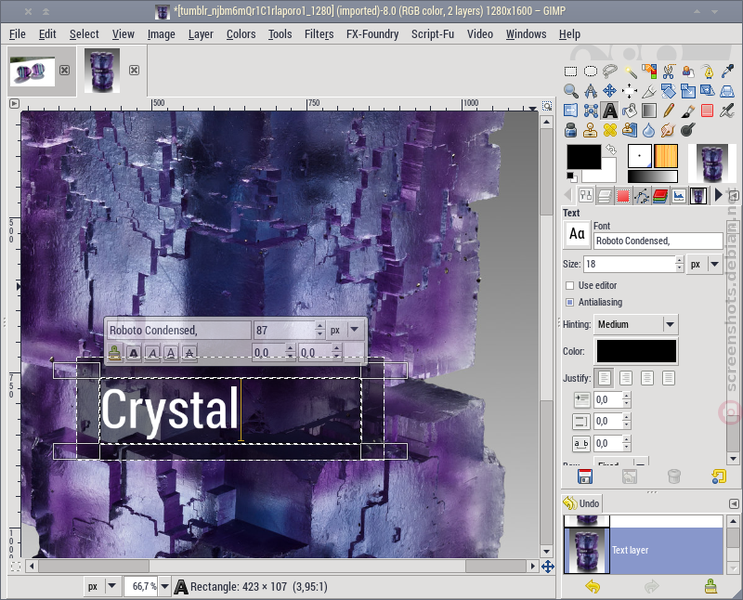Image resolution: width=743 pixels, height=600 pixels.
Task: Select the Rectangle Select tool
Action: pyautogui.click(x=571, y=72)
